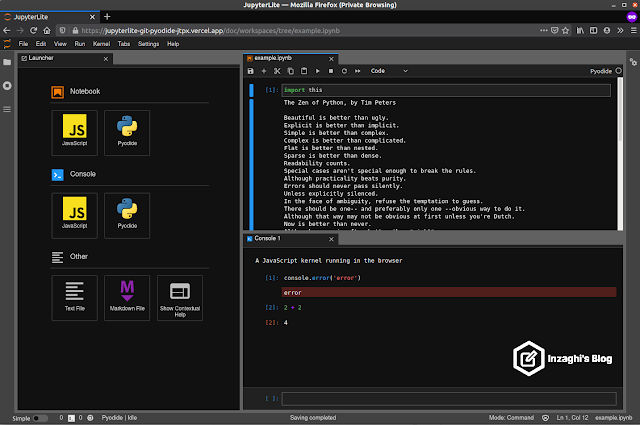The image size is (640, 425).
Task: Close the example.ipynb tab
Action: tap(331, 59)
